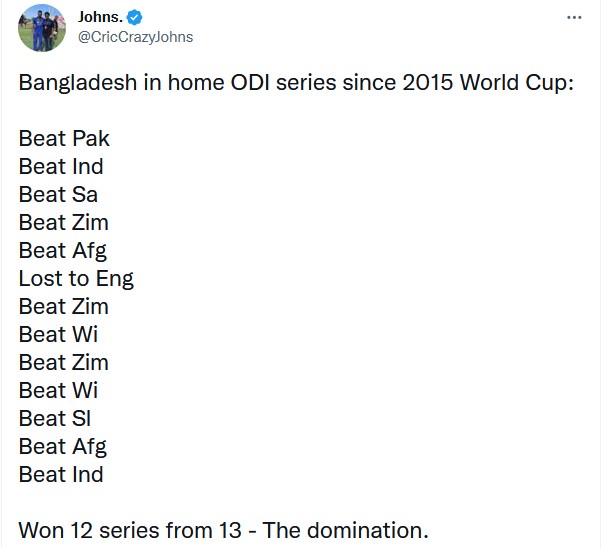
Task: Click the final 'Beat Ind' line in list
Action: tap(61, 475)
